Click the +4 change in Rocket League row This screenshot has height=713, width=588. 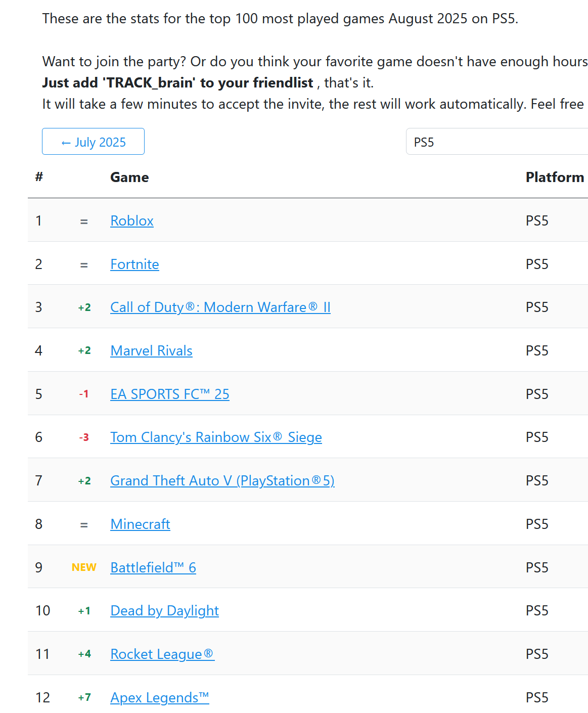tap(84, 654)
